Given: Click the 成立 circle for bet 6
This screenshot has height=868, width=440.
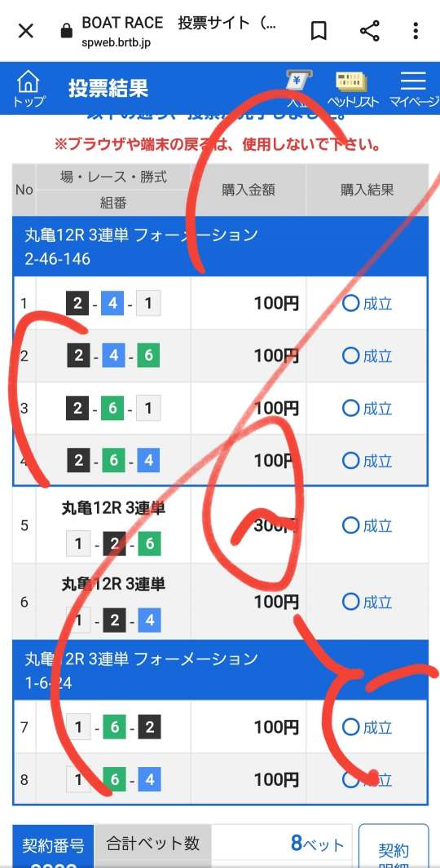Looking at the screenshot, I should point(351,601).
